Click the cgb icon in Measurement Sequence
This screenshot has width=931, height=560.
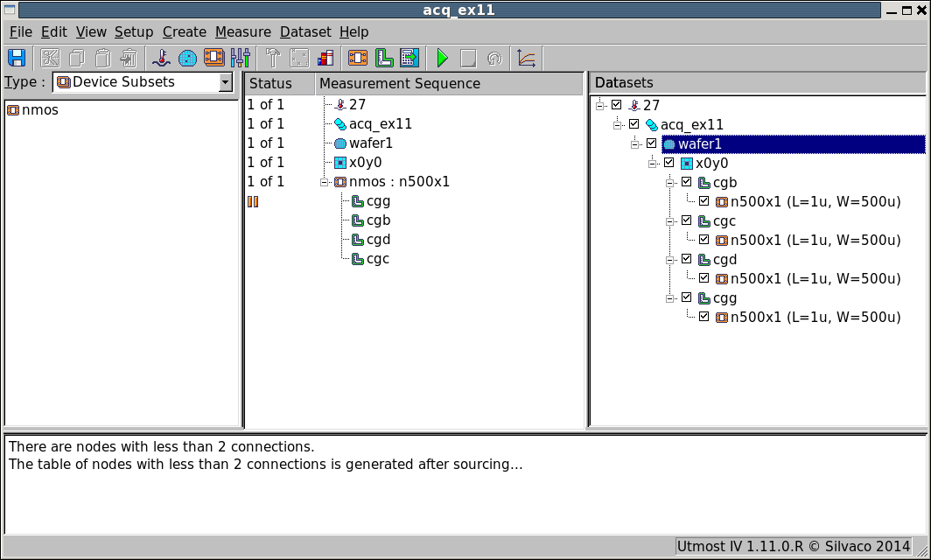pyautogui.click(x=357, y=220)
